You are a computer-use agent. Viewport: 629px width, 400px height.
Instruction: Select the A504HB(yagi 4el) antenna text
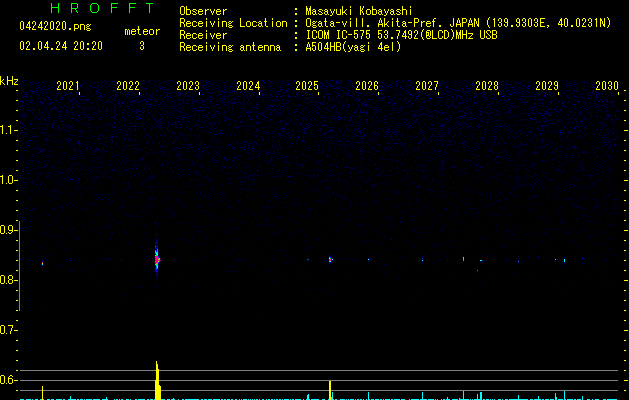pos(353,47)
